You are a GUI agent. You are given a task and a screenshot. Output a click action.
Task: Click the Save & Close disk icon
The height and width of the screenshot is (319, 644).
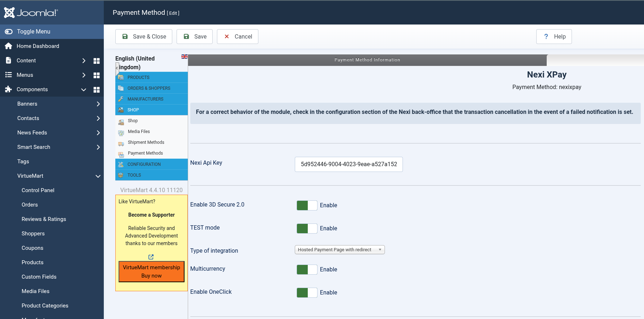[x=125, y=36]
